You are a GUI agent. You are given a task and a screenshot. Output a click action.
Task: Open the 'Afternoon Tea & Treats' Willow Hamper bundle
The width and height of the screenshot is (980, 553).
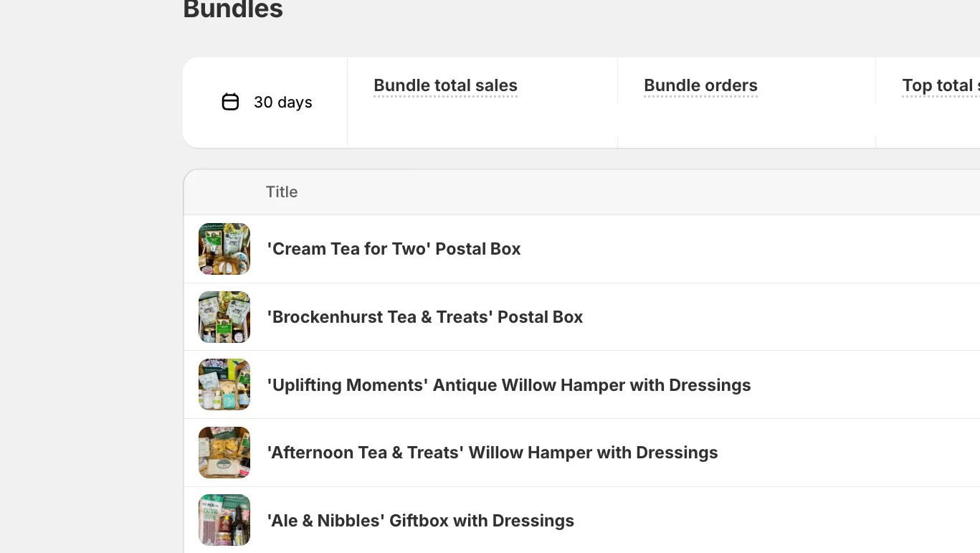[493, 453]
